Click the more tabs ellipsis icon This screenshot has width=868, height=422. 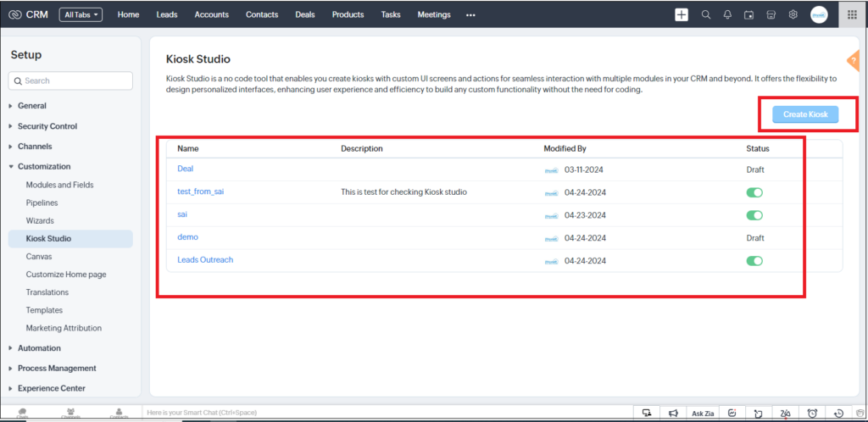click(x=470, y=15)
